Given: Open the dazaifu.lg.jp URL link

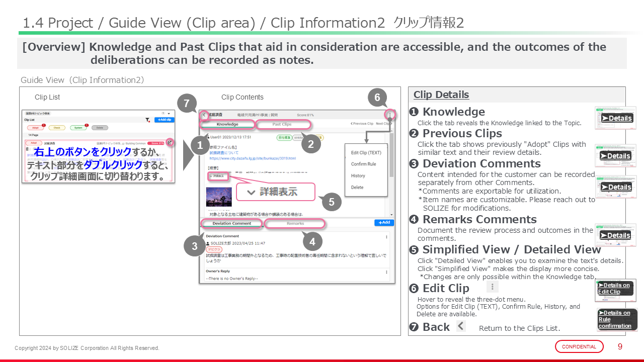Looking at the screenshot, I should pyautogui.click(x=253, y=158).
